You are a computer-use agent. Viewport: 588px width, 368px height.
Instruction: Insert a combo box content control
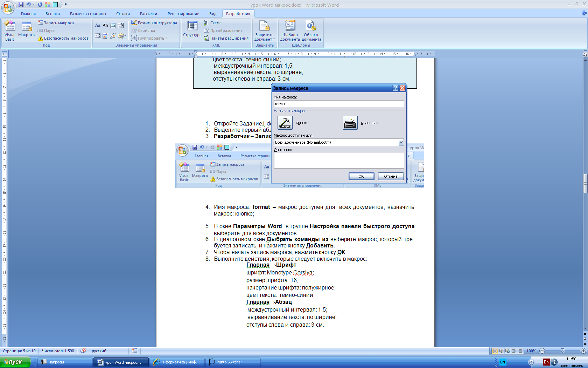coord(121,26)
